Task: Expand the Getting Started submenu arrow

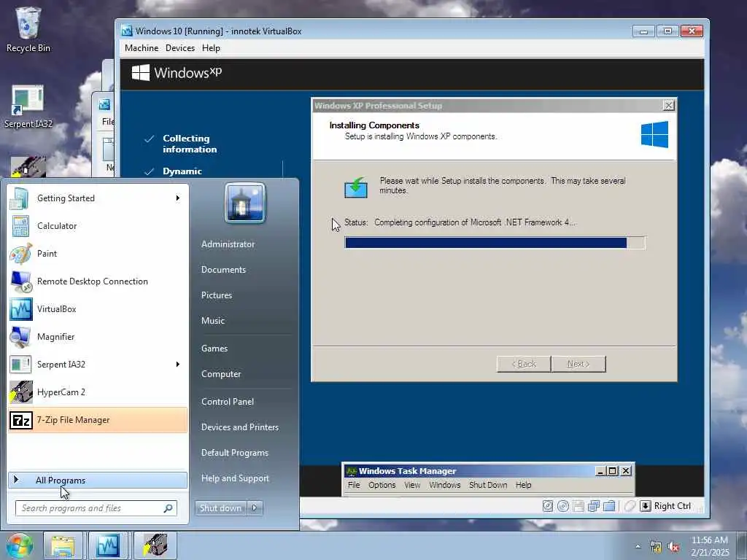Action: [x=178, y=198]
